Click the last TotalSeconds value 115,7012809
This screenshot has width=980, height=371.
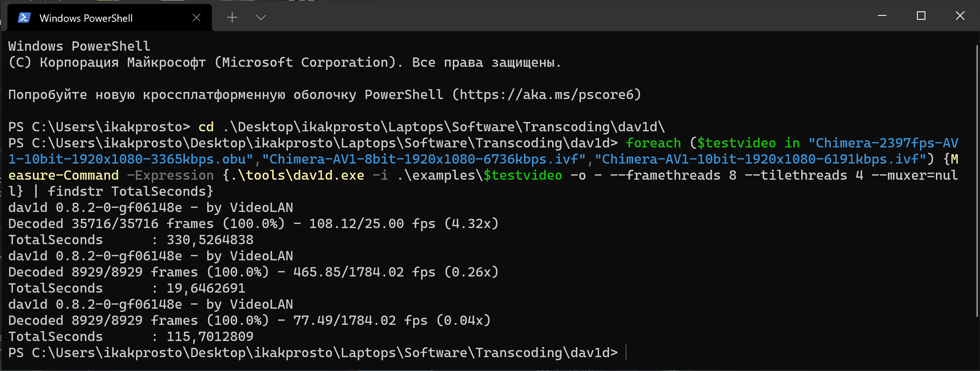[210, 336]
